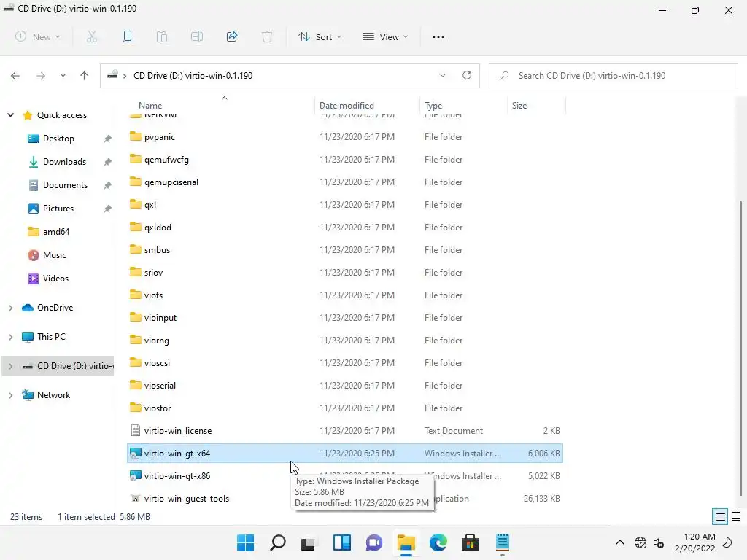Open the Sort dropdown menu
The image size is (747, 560).
click(320, 36)
